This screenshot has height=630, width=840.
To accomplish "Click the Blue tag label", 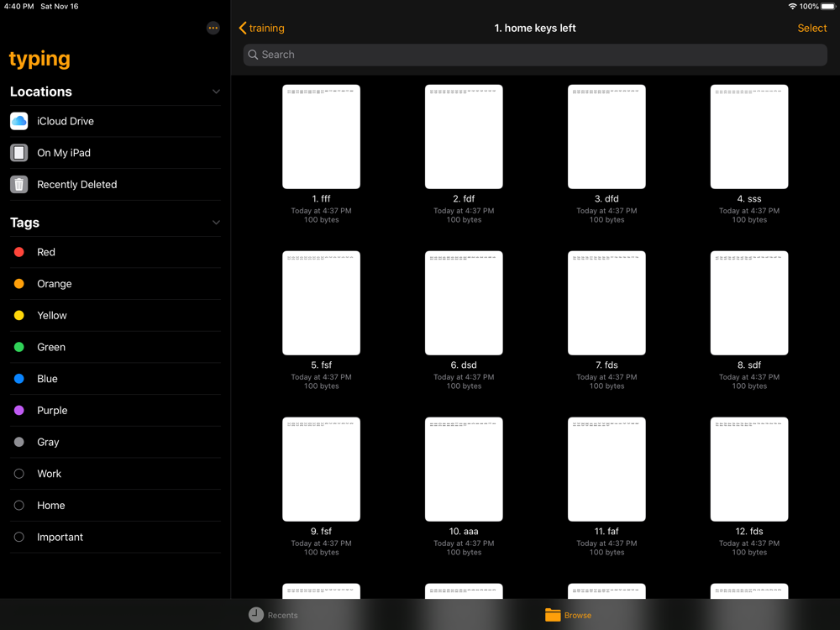I will click(x=47, y=378).
